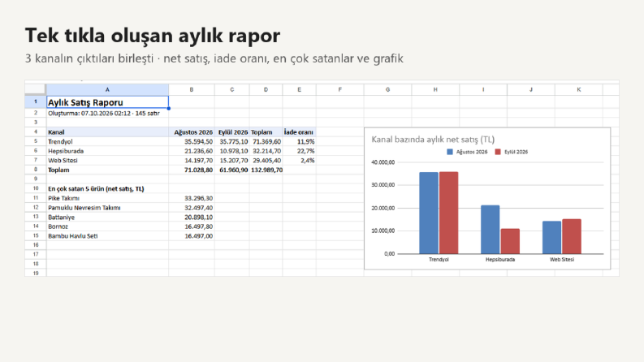Screen dimensions: 644x362
Task: Click column header D
Action: point(266,89)
